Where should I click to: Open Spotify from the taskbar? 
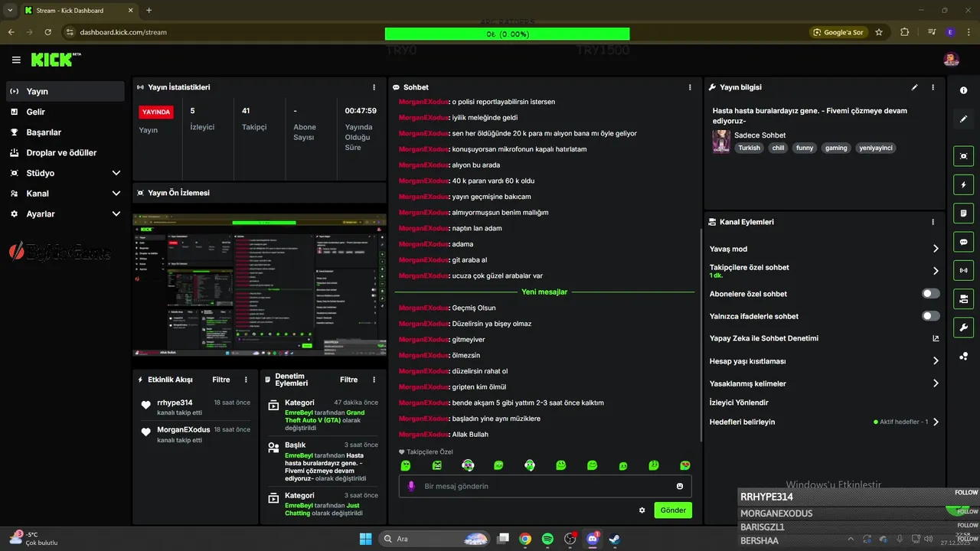click(x=548, y=539)
